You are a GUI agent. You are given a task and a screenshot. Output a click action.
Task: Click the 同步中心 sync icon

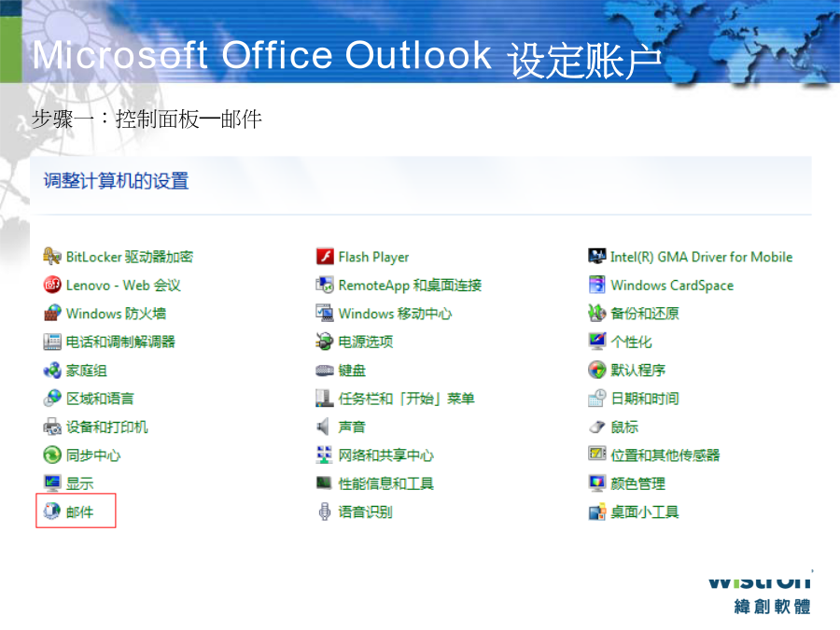pos(52,455)
